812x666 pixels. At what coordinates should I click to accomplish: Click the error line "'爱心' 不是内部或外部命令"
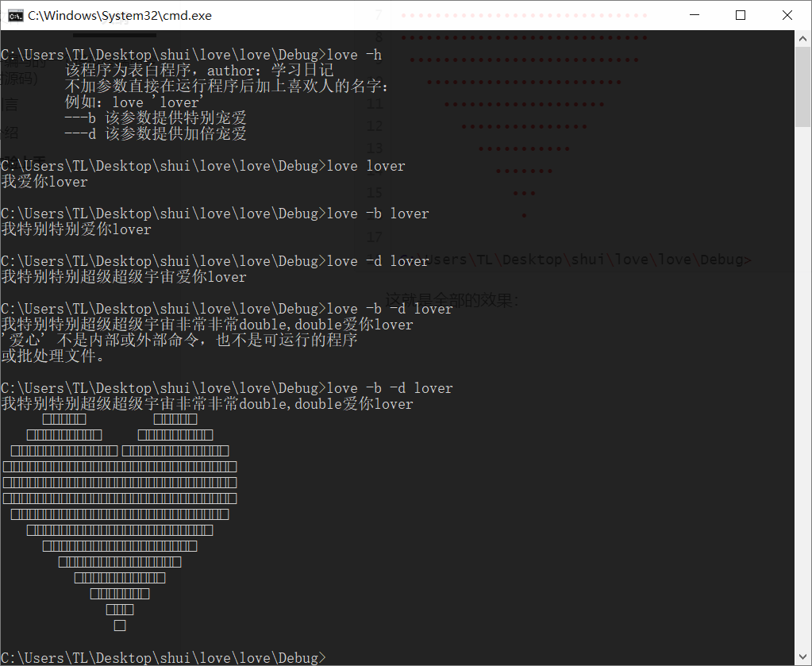(179, 341)
